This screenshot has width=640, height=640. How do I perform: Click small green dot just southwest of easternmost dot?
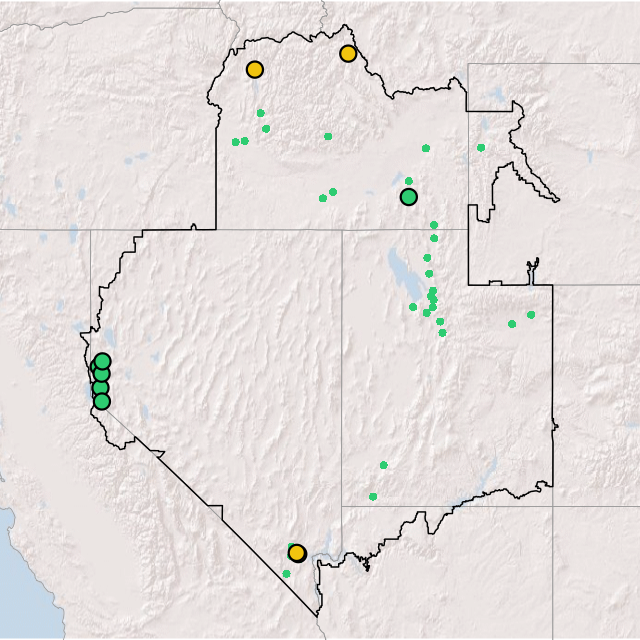[512, 324]
